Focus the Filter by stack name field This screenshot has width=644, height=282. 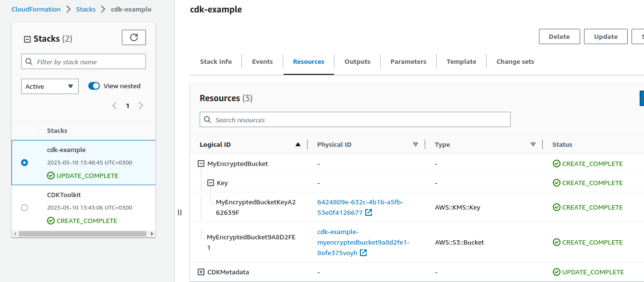point(83,61)
